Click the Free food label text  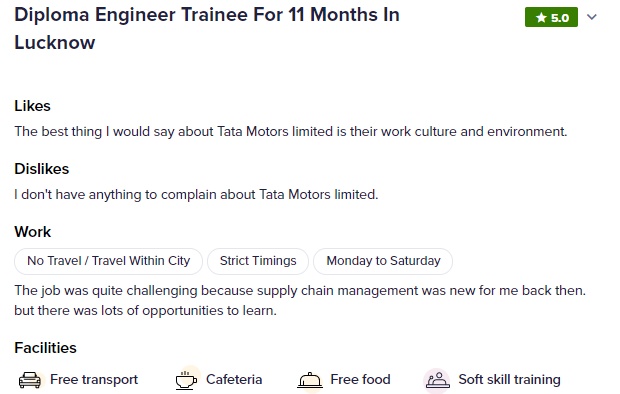(360, 379)
